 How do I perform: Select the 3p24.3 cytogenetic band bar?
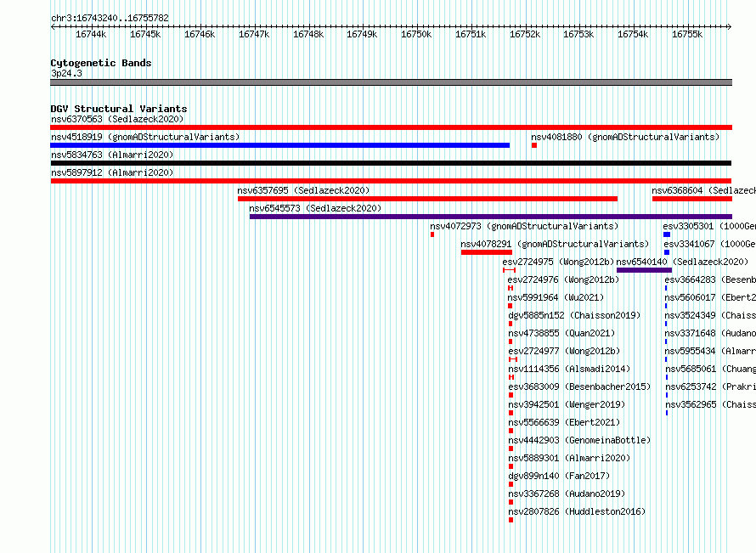click(391, 82)
